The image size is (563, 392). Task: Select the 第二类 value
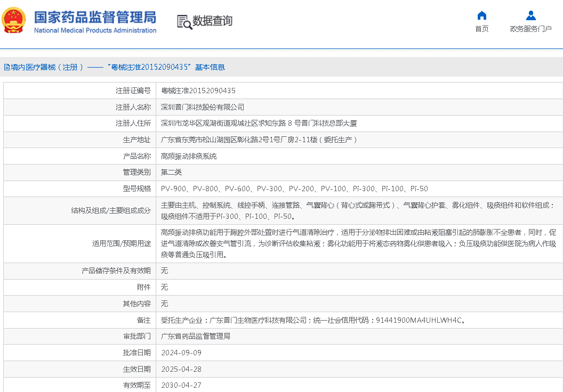pos(171,173)
